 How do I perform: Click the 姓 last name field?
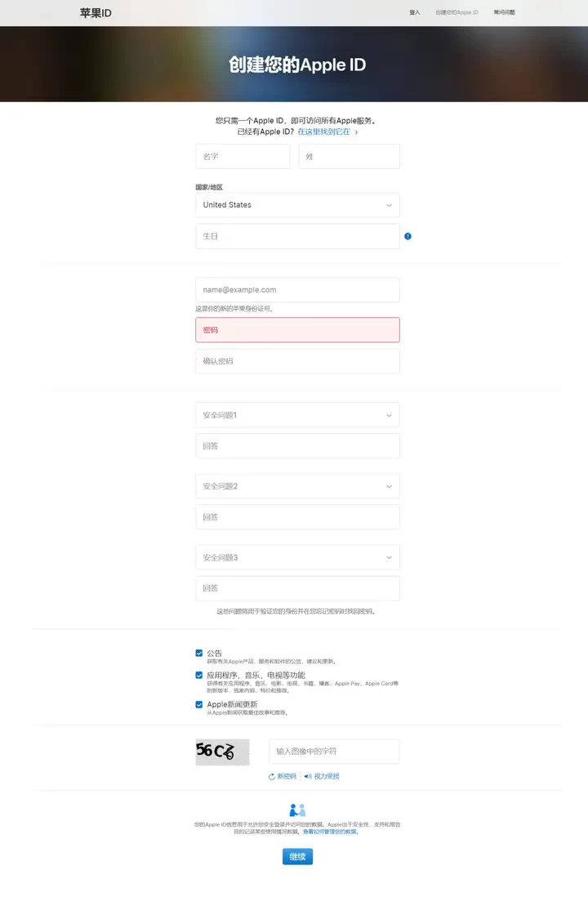(349, 157)
